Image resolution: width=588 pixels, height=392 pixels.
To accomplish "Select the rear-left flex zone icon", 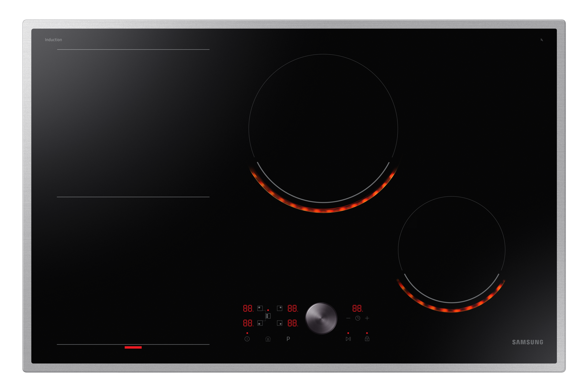I will (x=260, y=308).
